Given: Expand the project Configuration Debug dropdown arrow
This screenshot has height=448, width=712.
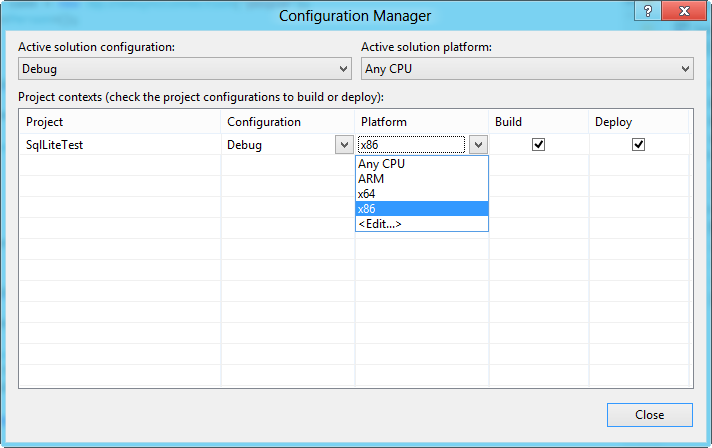Looking at the screenshot, I should pyautogui.click(x=342, y=144).
